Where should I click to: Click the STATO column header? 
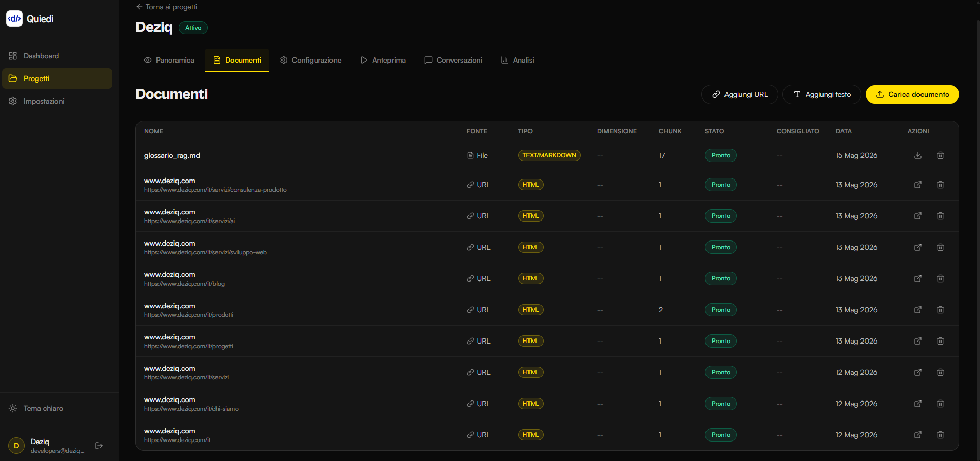[x=714, y=131]
